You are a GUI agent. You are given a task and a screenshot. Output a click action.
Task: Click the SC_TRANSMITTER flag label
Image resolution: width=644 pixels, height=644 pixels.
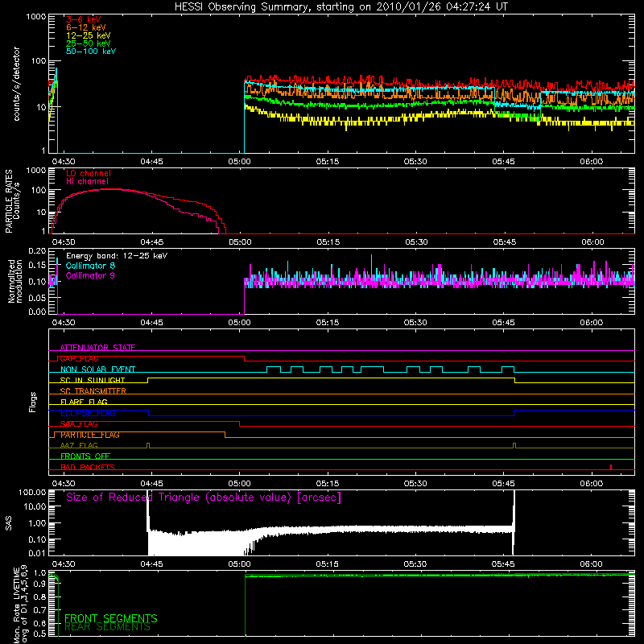click(x=93, y=391)
